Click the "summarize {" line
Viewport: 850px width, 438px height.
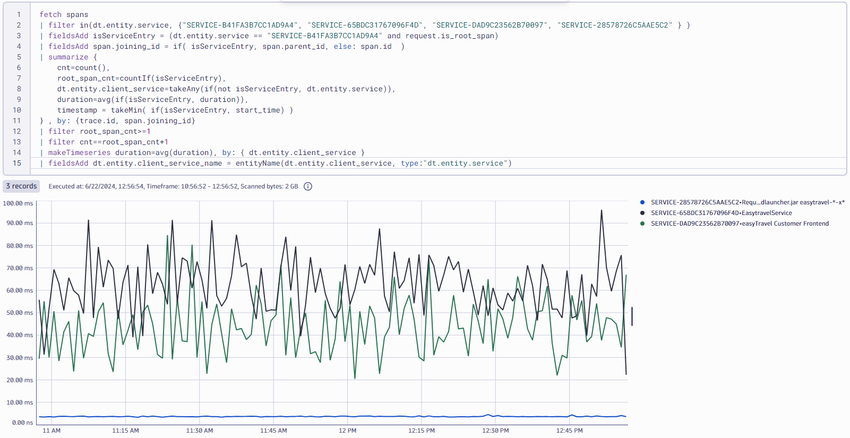tap(68, 57)
